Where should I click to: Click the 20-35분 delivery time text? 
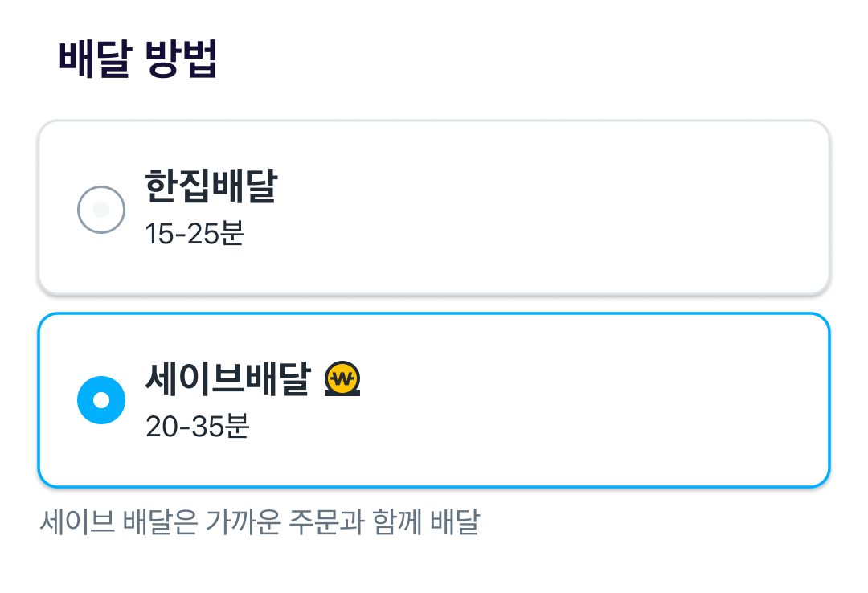point(197,427)
